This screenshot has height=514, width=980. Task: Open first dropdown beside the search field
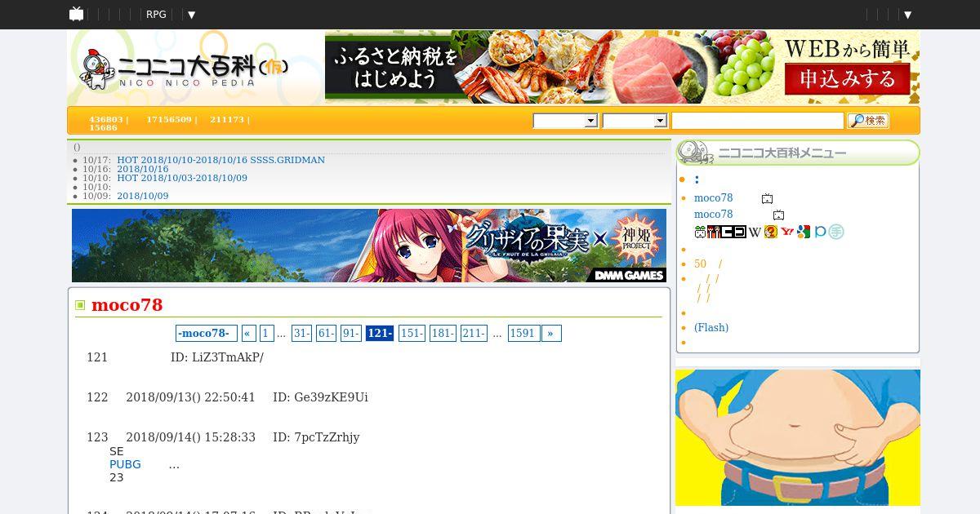(x=565, y=121)
